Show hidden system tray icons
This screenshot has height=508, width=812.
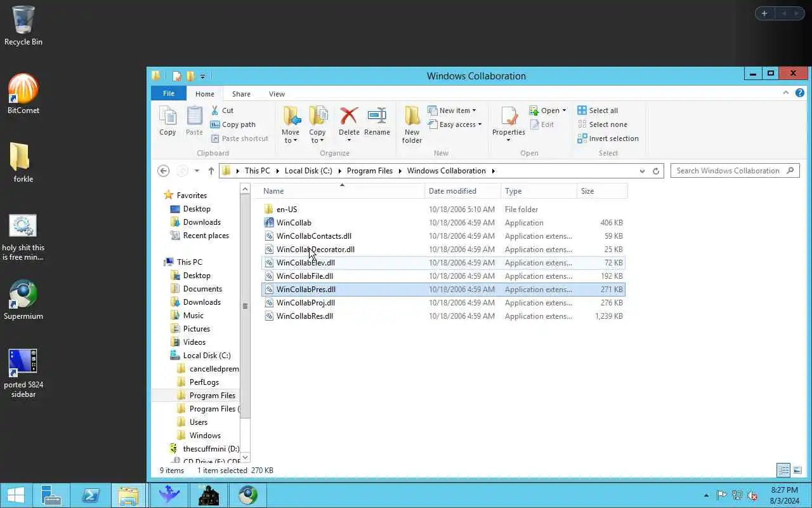(x=706, y=495)
